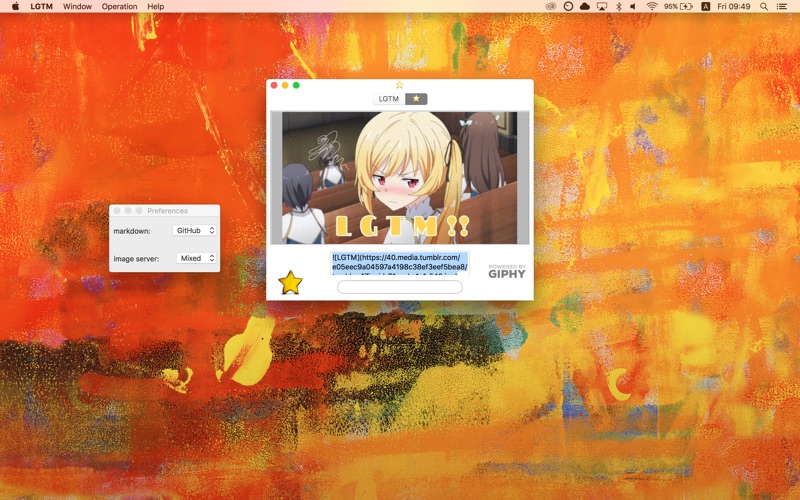This screenshot has width=800, height=500.
Task: Click the big yellow favorite star icon
Action: tap(290, 283)
